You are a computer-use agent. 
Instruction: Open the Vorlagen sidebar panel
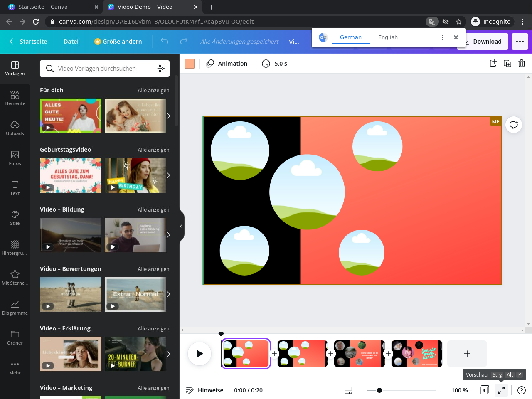pos(15,69)
